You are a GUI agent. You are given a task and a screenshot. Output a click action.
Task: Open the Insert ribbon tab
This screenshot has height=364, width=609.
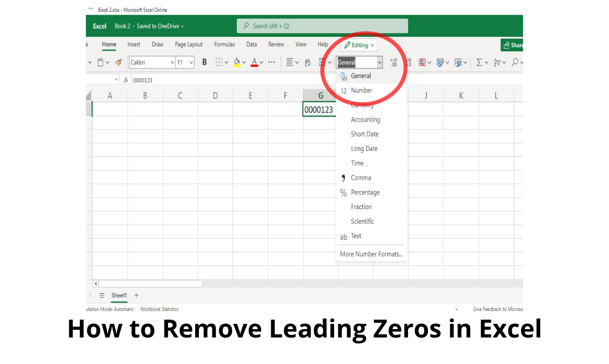[134, 44]
